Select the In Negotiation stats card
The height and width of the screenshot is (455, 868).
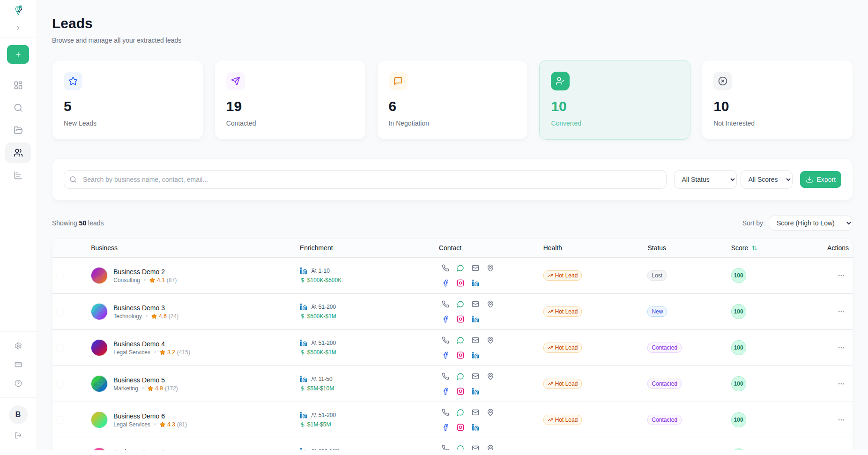[x=452, y=100]
